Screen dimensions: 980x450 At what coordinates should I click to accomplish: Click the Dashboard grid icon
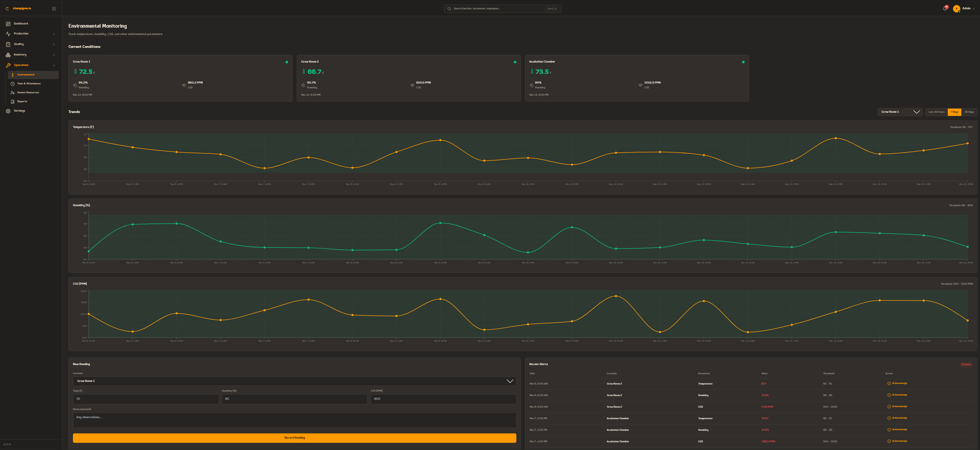[x=8, y=24]
